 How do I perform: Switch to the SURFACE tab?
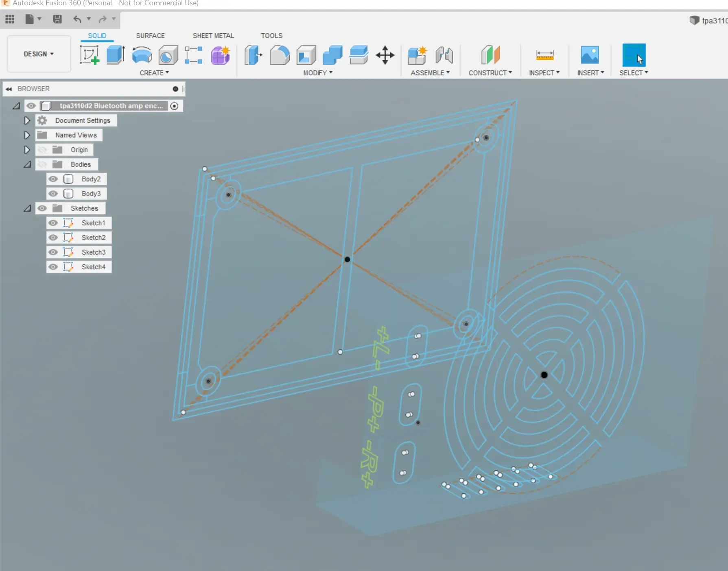coord(150,36)
